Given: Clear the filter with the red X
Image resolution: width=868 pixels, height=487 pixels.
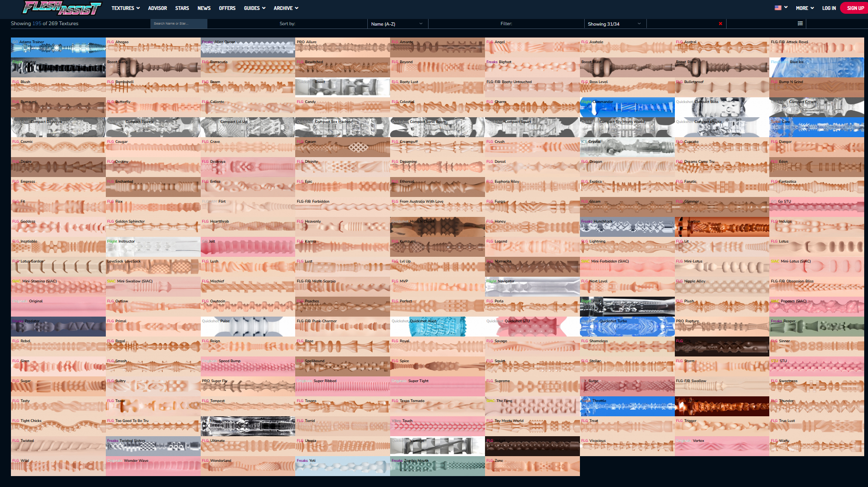Looking at the screenshot, I should [x=720, y=24].
